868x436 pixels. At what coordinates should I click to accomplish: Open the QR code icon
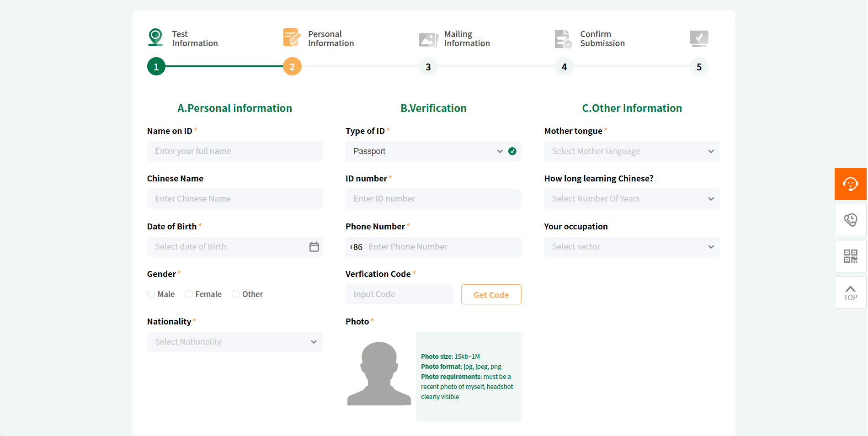tap(850, 256)
